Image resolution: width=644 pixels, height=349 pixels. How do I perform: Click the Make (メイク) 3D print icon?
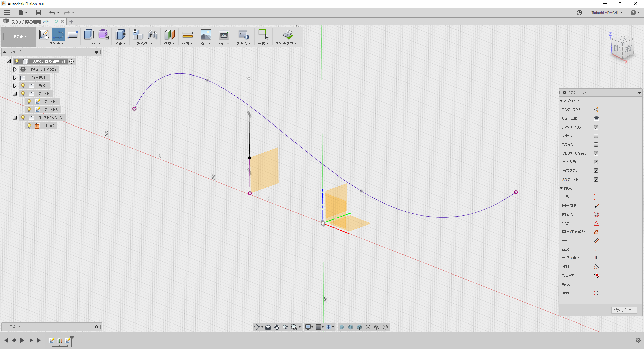coord(224,35)
